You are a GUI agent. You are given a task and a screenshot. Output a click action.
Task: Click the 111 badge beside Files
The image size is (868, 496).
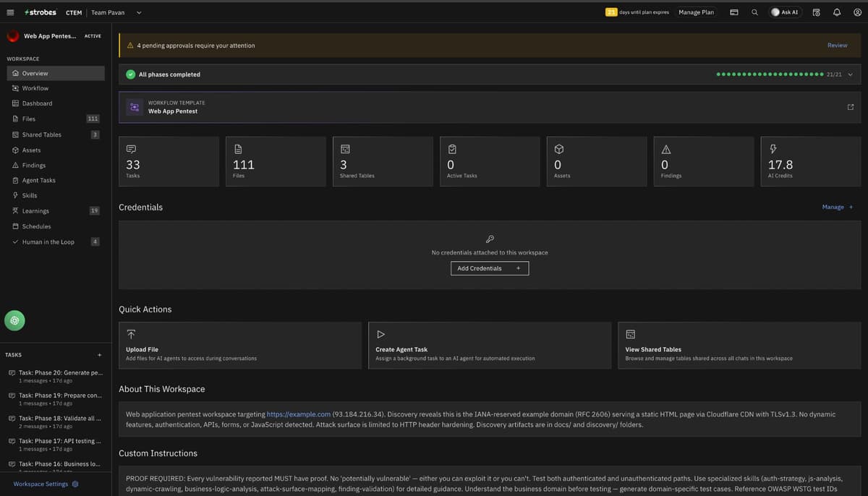pos(93,119)
